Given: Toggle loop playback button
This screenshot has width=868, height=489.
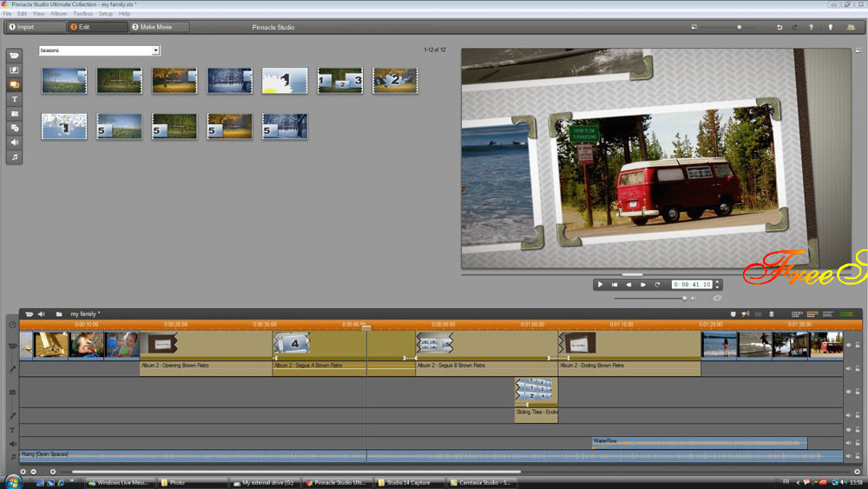Looking at the screenshot, I should [x=658, y=285].
